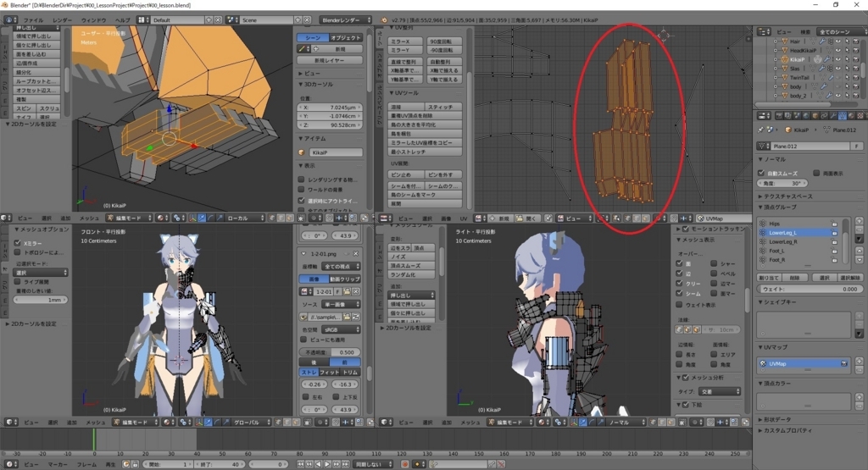Add a new screen layout with plus icon

[x=209, y=20]
